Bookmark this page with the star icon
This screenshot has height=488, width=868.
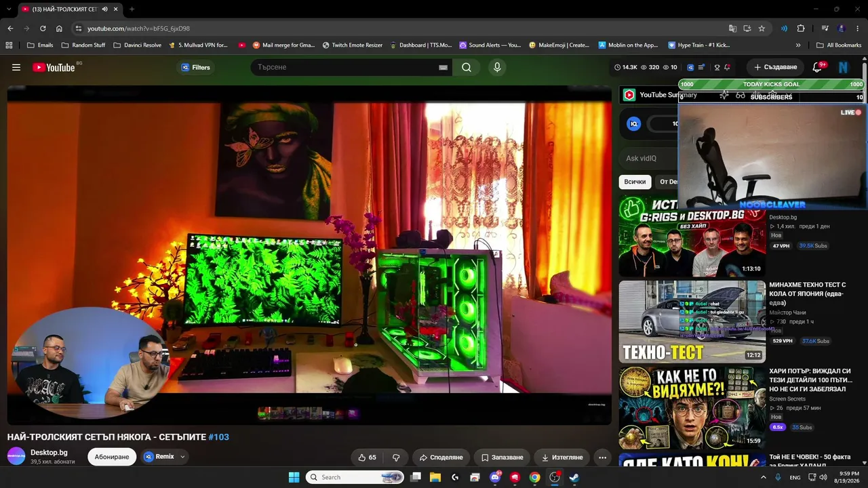tap(762, 28)
